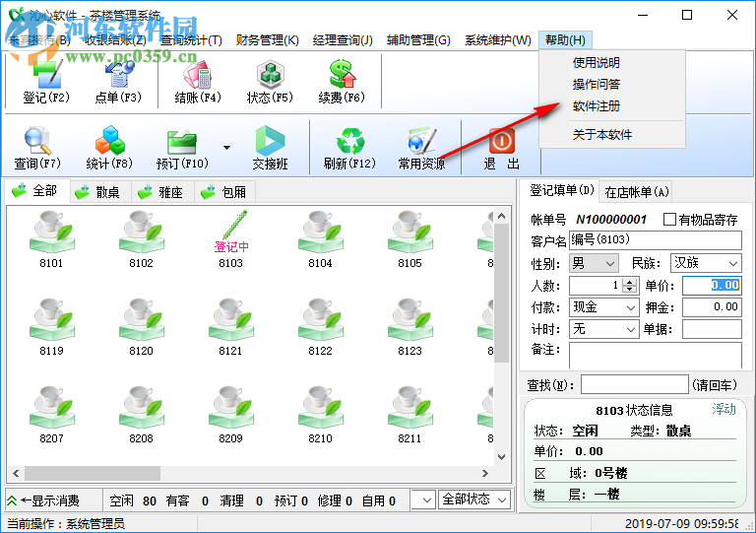Refresh tables using 刷新(F12)
The height and width of the screenshot is (533, 756).
click(x=349, y=148)
